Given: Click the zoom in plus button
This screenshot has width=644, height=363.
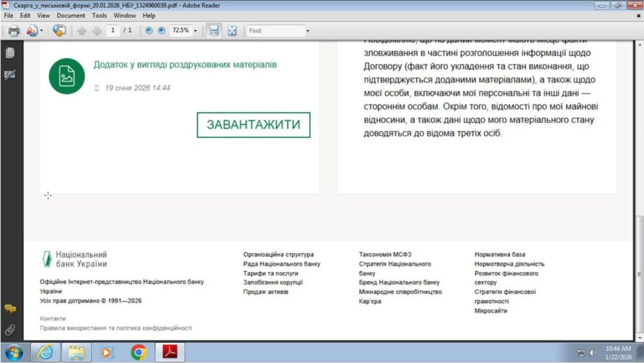Looking at the screenshot, I should click(162, 30).
